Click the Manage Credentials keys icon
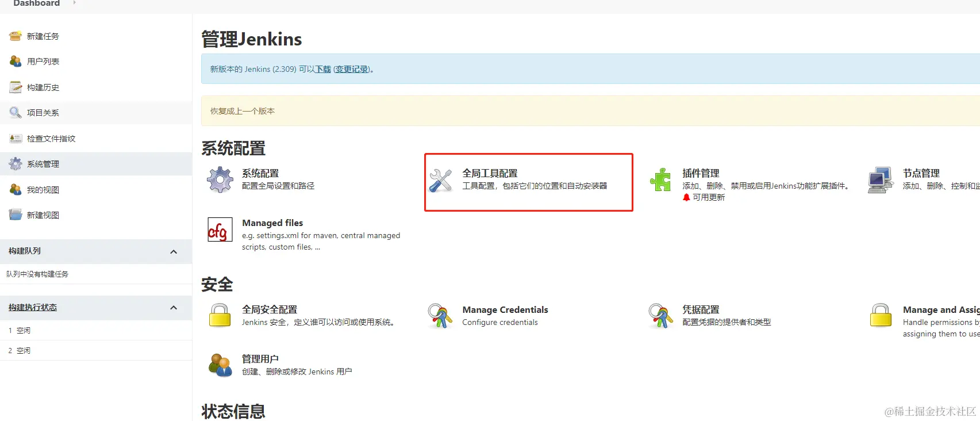The height and width of the screenshot is (421, 980). tap(440, 316)
